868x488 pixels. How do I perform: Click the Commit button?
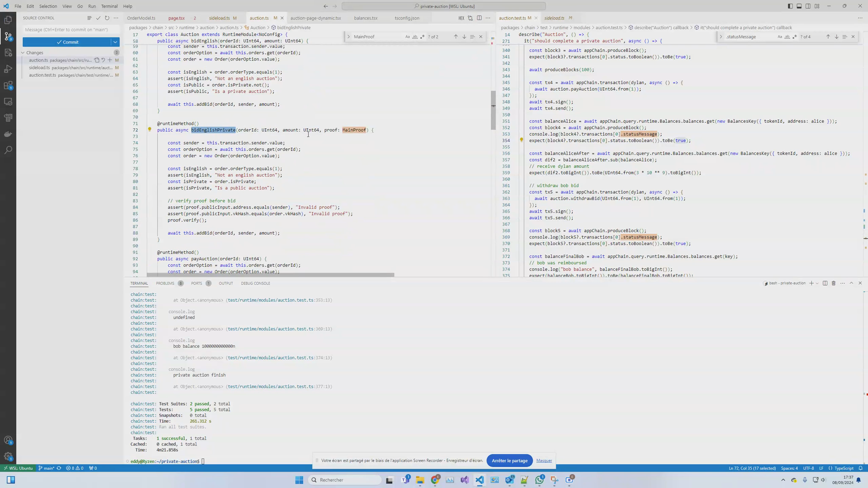(67, 42)
